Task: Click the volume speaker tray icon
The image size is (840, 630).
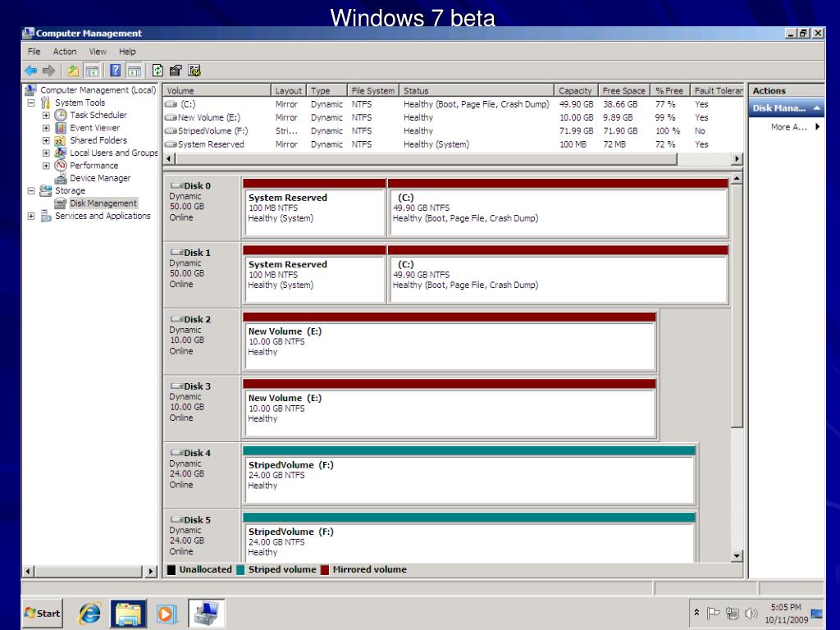Action: (751, 614)
